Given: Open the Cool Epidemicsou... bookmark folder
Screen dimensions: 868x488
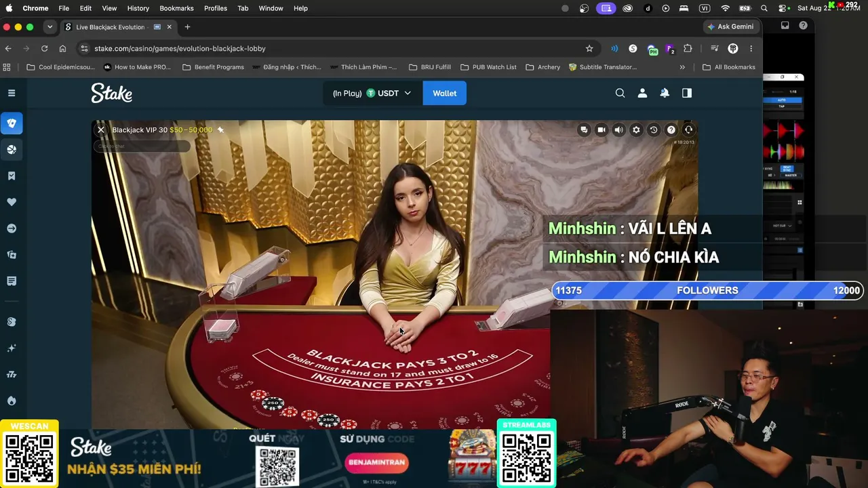Looking at the screenshot, I should (x=60, y=67).
